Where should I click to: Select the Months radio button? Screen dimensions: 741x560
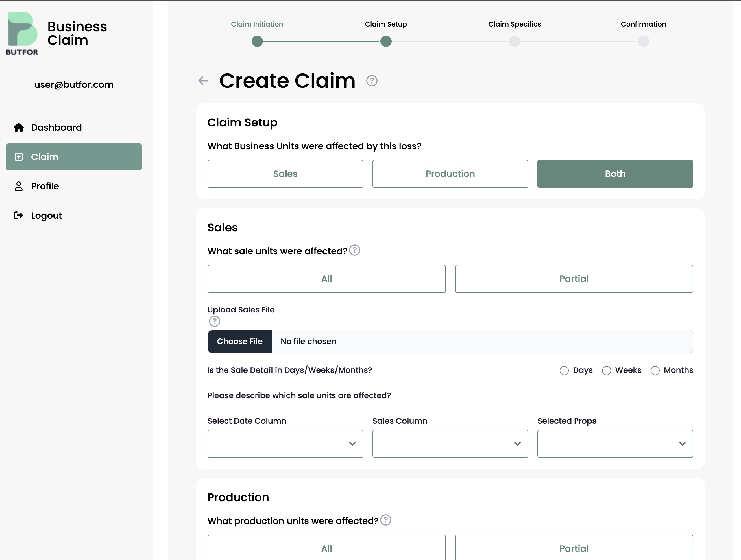pos(655,370)
